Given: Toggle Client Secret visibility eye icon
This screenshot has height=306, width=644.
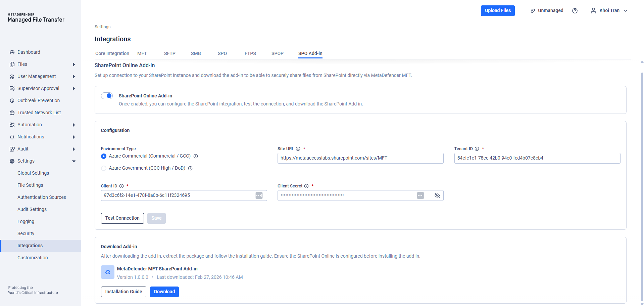Looking at the screenshot, I should click(x=437, y=195).
